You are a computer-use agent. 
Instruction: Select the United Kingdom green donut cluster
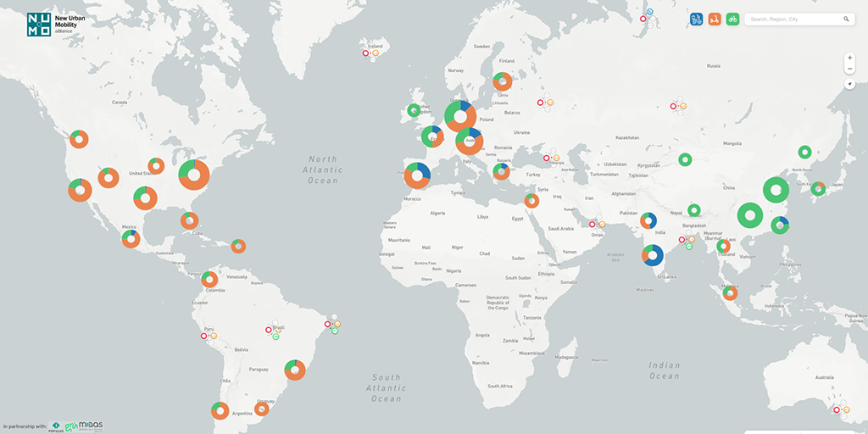pyautogui.click(x=414, y=110)
